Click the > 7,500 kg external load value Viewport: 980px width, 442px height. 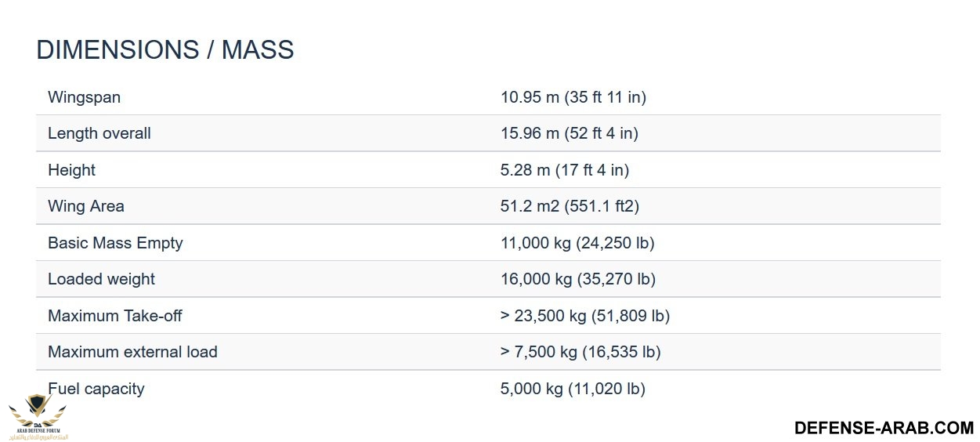click(580, 352)
